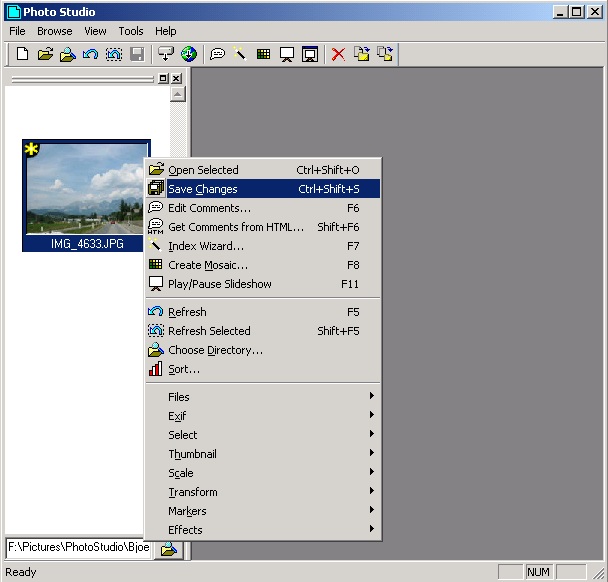Choose Create Mosaic... menu entry

(x=263, y=265)
